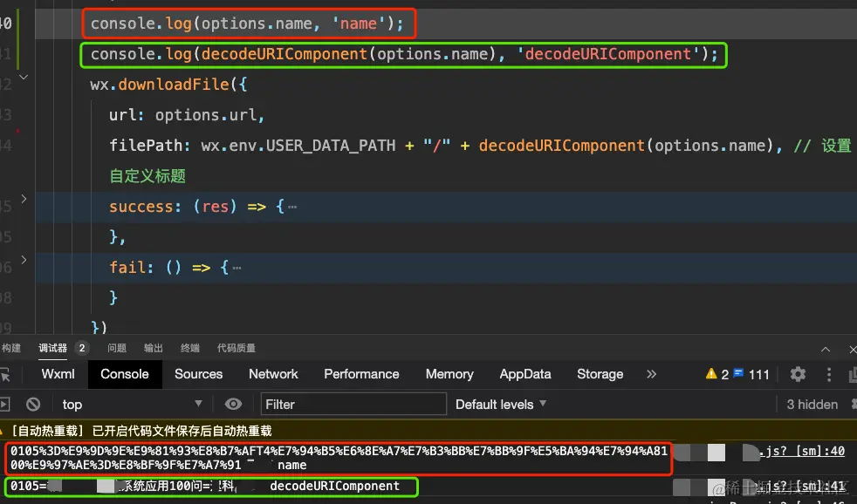The image size is (857, 504).
Task: Select the decodeURIComponent console output row
Action: (210, 486)
